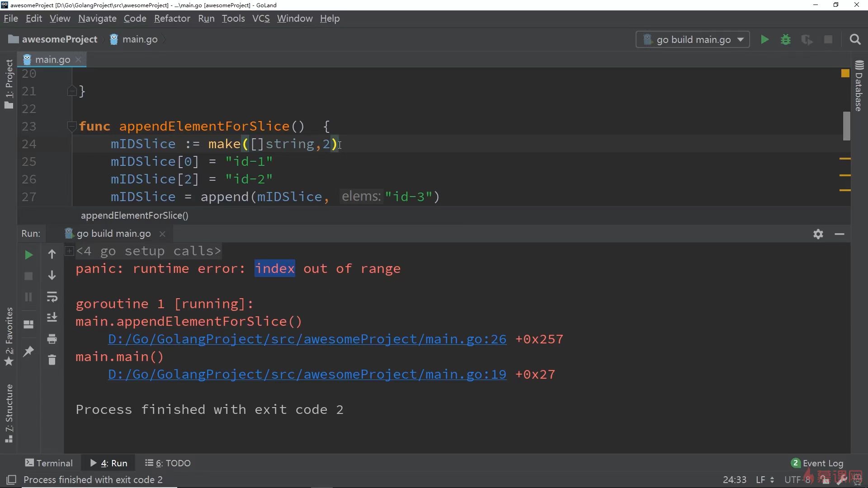Open the Event Log panel
The width and height of the screenshot is (868, 488).
tap(817, 463)
